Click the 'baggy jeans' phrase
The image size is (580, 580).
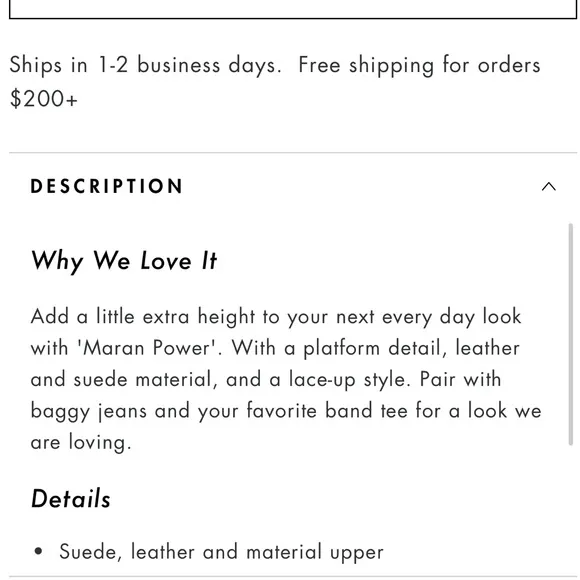89,411
